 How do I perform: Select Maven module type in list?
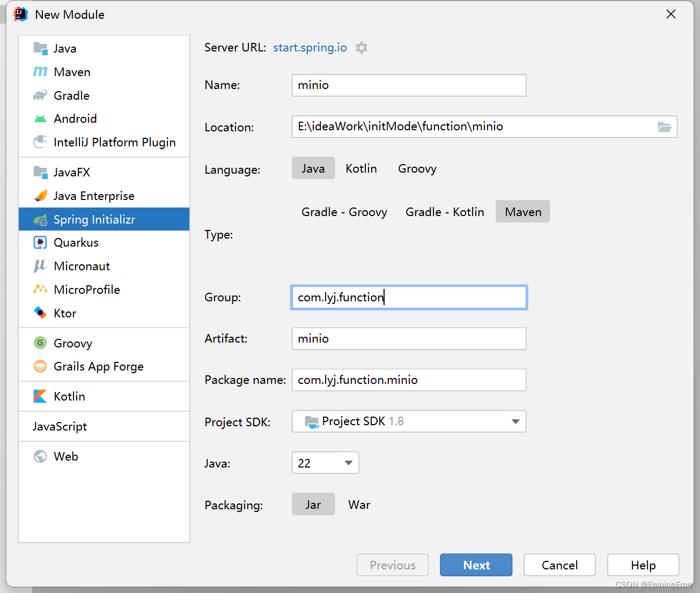[104, 72]
